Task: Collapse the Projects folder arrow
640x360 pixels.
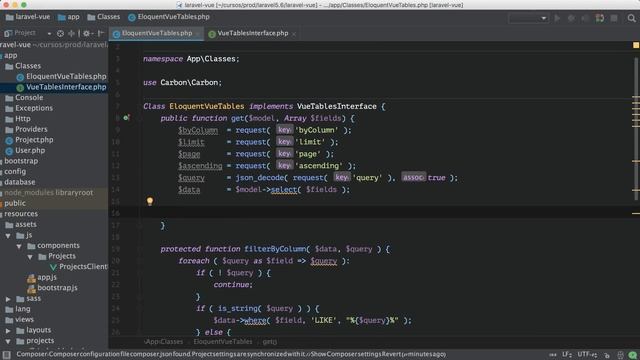Action: click(x=30, y=257)
